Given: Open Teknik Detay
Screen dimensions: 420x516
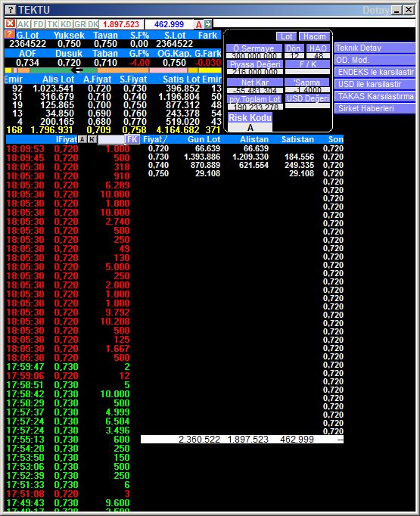Looking at the screenshot, I should tap(375, 48).
